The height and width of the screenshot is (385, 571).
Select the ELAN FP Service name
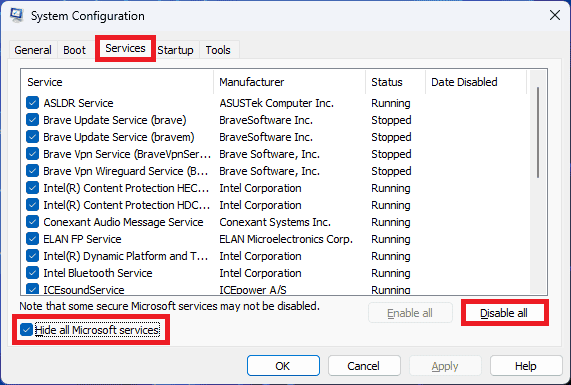point(82,239)
